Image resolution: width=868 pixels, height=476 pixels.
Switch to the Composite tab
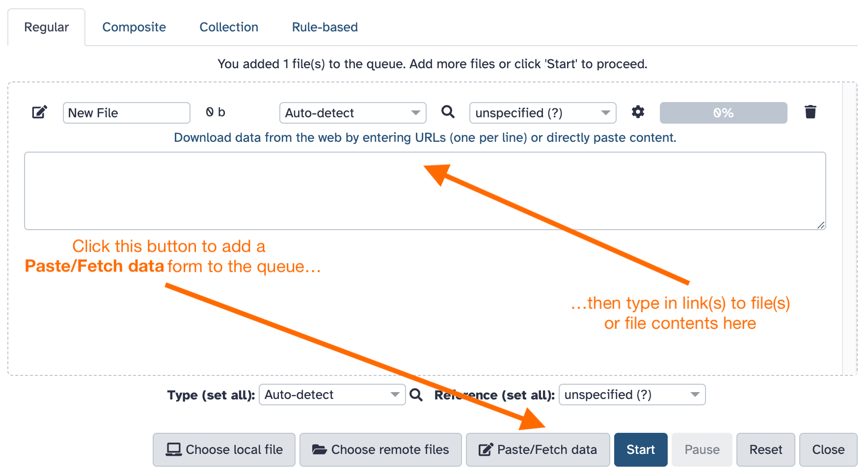pos(134,27)
